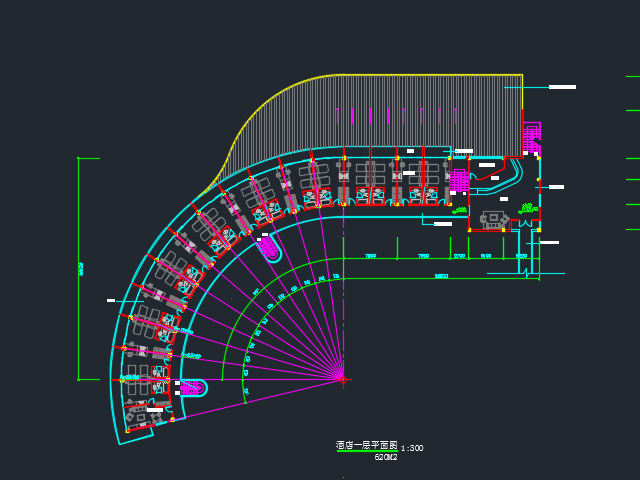Image resolution: width=640 pixels, height=480 pixels.
Task: Select the radial center point of the magenta lines
Action: [x=342, y=379]
